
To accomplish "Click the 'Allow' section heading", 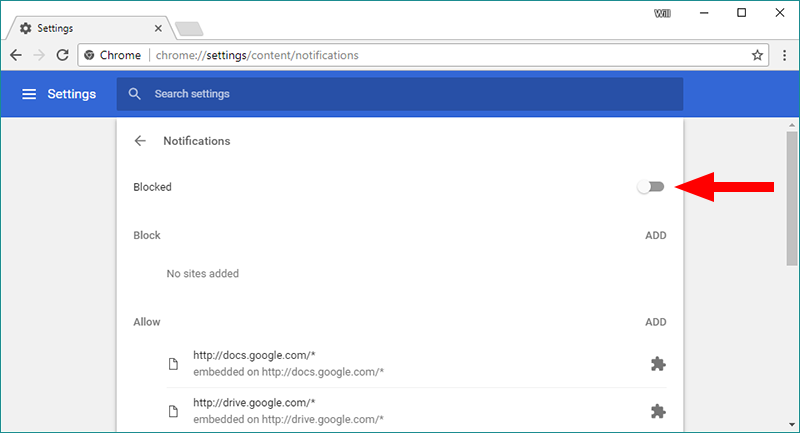I will pos(147,322).
